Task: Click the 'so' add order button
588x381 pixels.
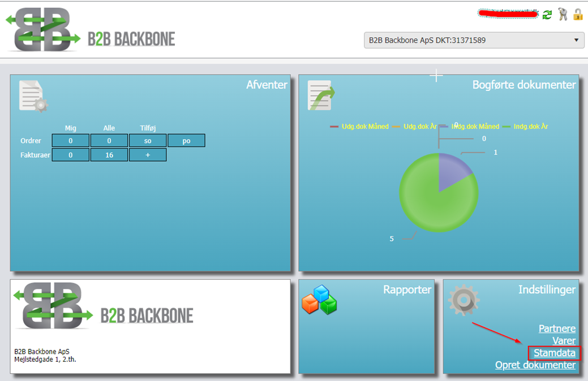Action: 148,141
